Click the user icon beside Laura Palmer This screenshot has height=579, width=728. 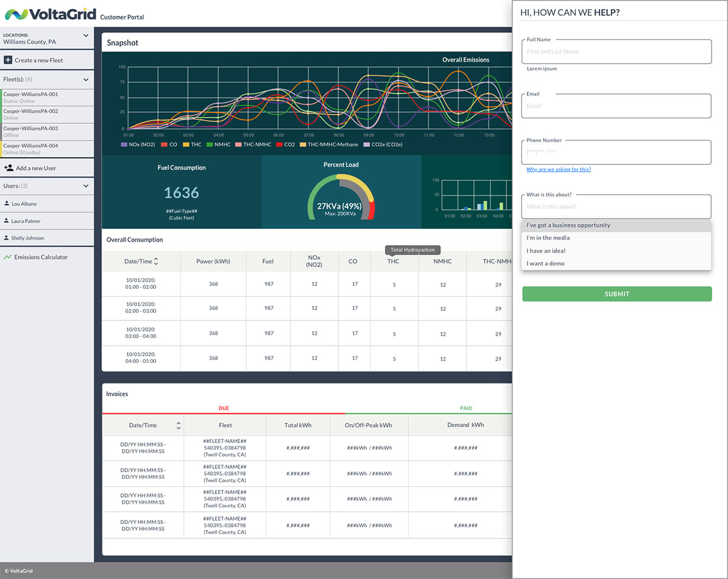[x=7, y=221]
